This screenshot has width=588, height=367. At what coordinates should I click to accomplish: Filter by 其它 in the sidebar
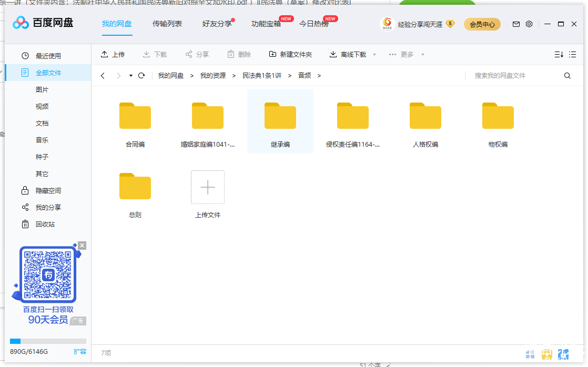tap(42, 174)
